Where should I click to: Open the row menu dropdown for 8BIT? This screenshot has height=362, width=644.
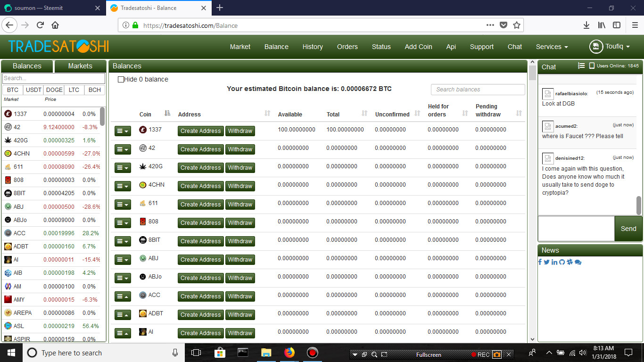coord(123,241)
